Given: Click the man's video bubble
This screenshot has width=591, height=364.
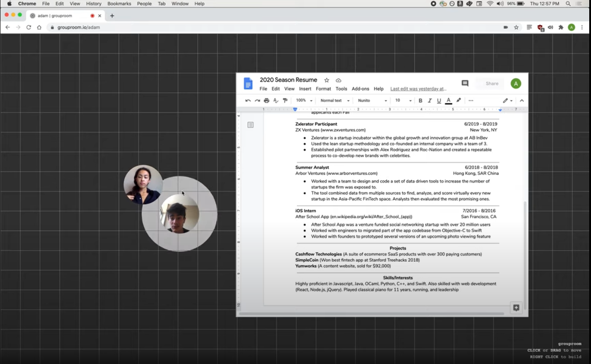Looking at the screenshot, I should click(179, 214).
